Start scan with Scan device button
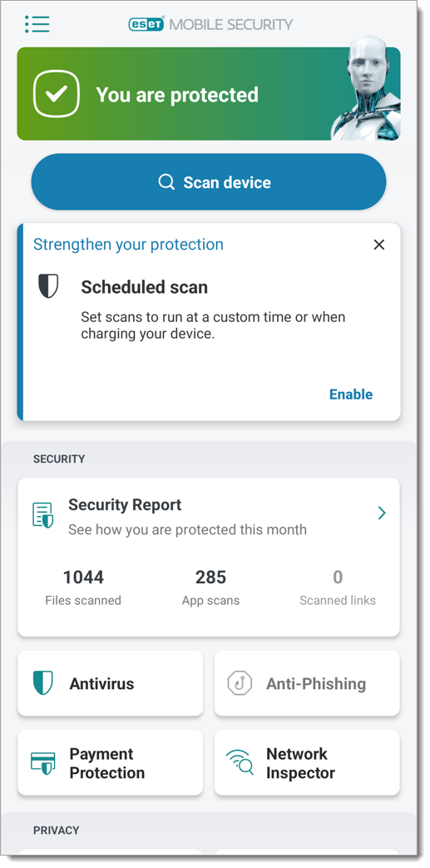430x868 pixels. 209,181
